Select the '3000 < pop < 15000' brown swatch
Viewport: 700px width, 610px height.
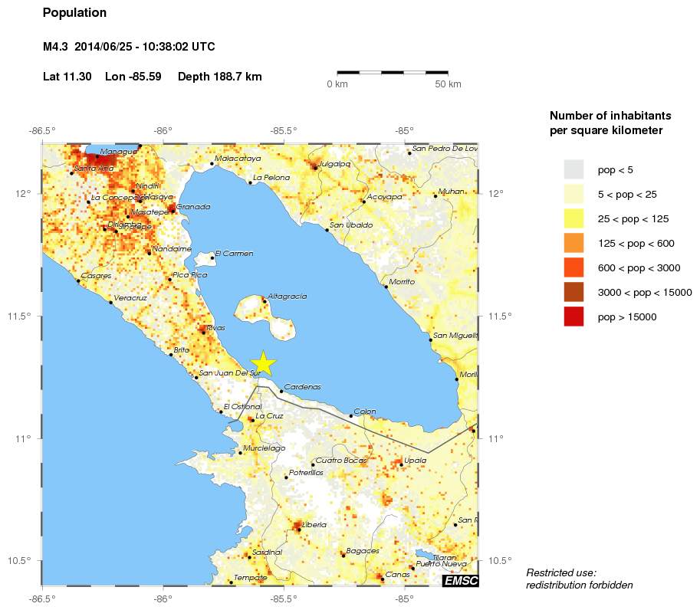(573, 292)
